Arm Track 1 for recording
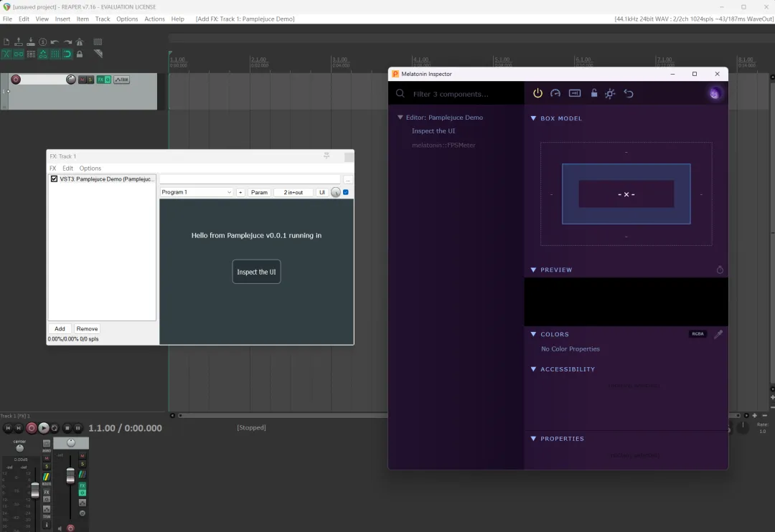The width and height of the screenshot is (775, 532). click(16, 80)
